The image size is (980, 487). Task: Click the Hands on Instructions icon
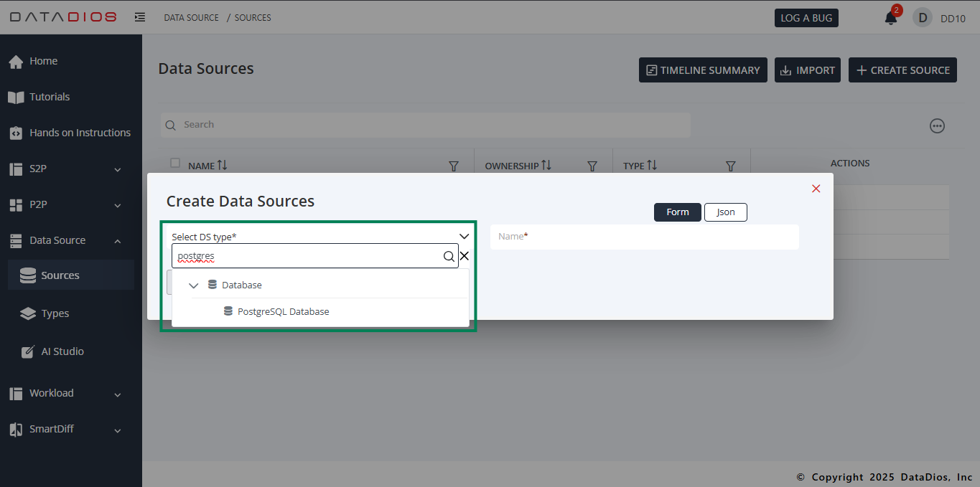[14, 132]
